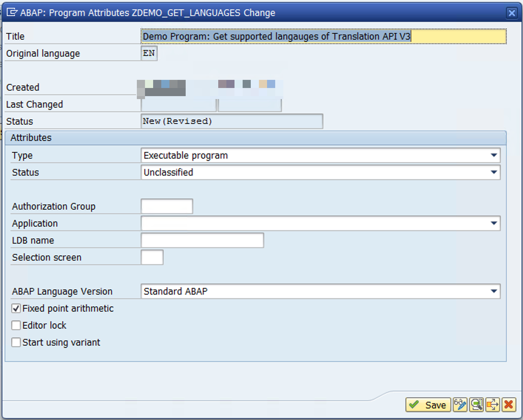Expand the Unclassified status dropdown
This screenshot has height=420, width=523.
[493, 172]
